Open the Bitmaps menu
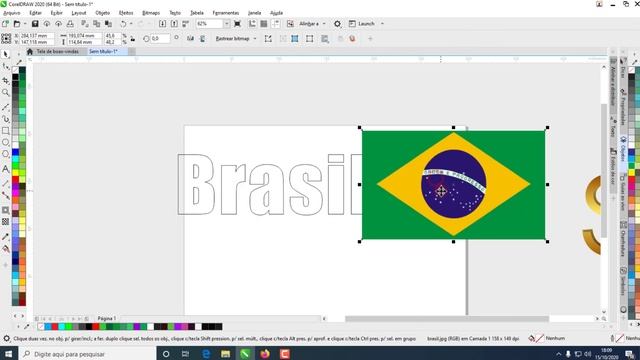Screen dimensions: 640x360 click(x=151, y=13)
